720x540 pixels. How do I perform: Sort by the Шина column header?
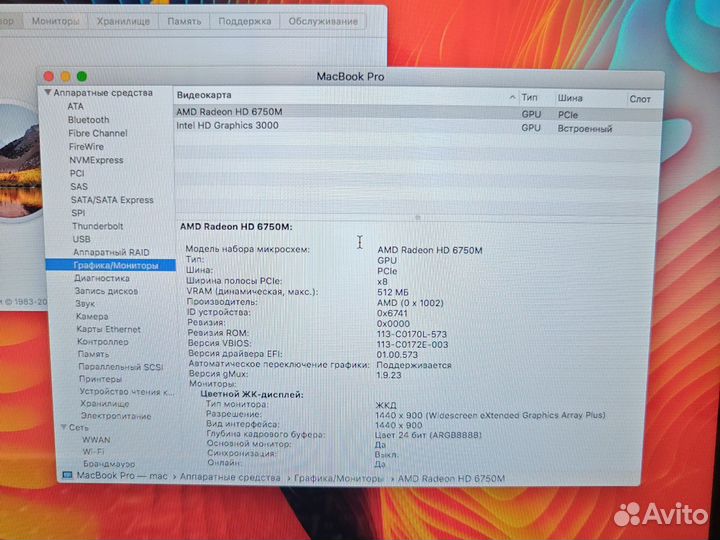pos(570,98)
